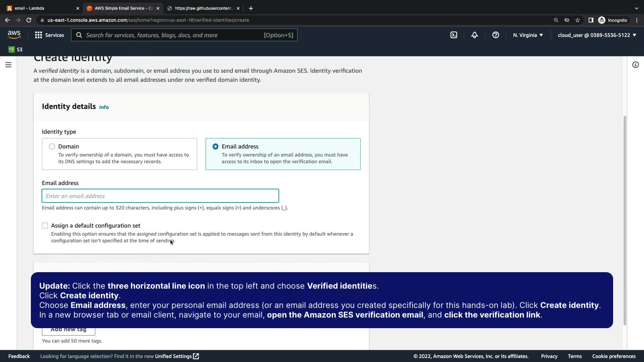Click the help question mark icon

[495, 35]
